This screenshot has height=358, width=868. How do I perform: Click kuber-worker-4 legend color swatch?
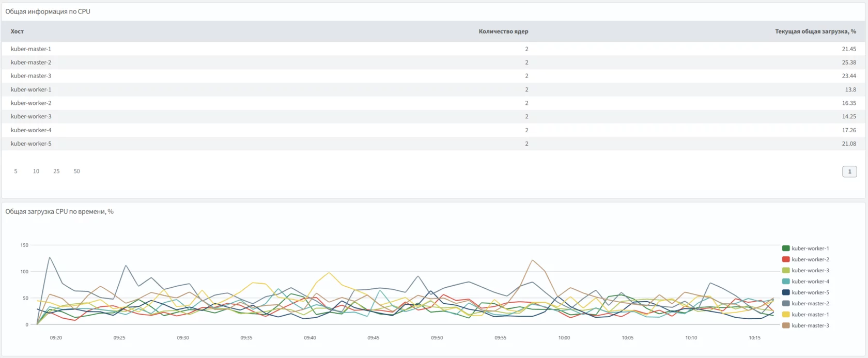coord(786,282)
